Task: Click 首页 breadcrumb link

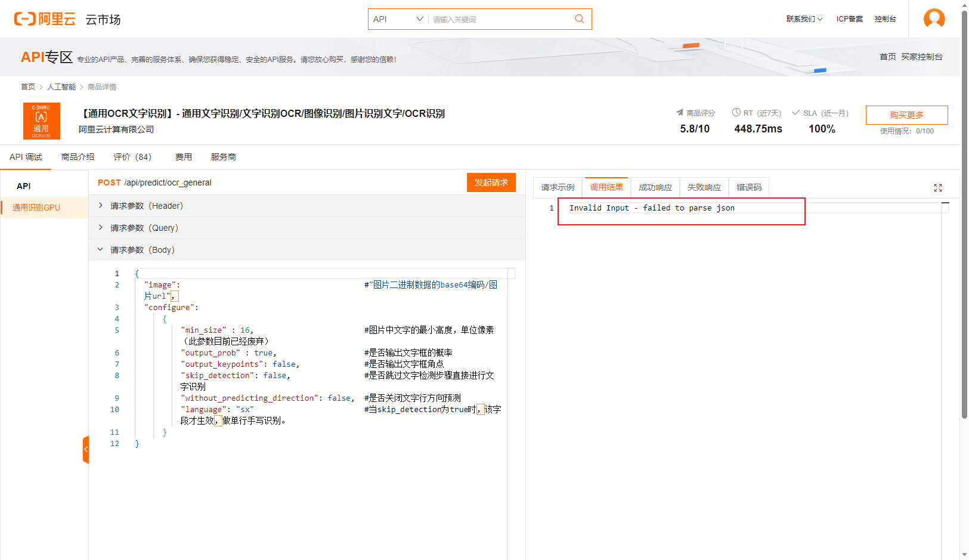Action: pyautogui.click(x=28, y=87)
